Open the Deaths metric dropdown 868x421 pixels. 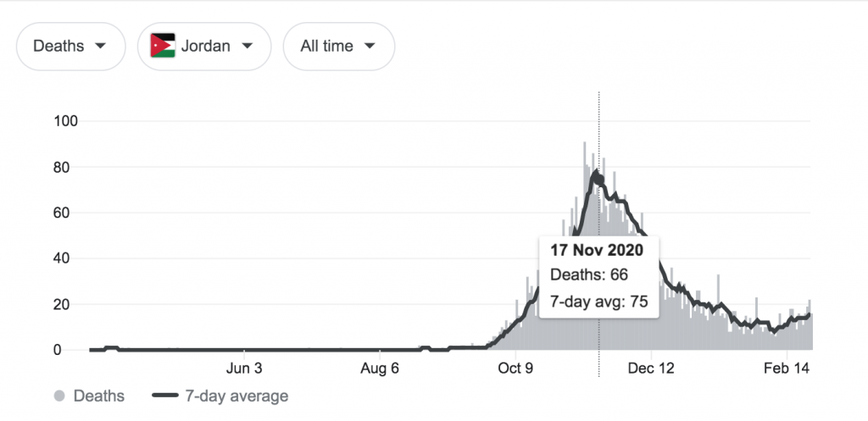71,47
